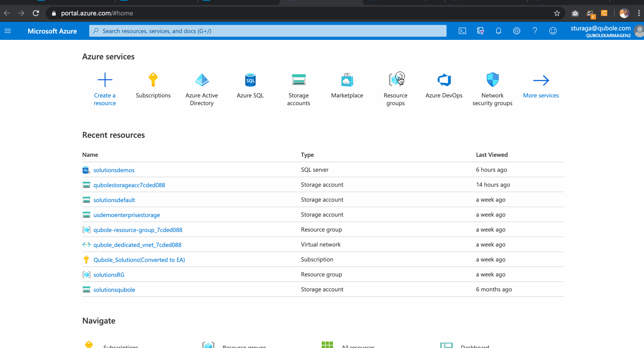Image resolution: width=644 pixels, height=348 pixels.
Task: Click the storage icon beside qubolestorageacc7cded088
Action: [x=87, y=185]
